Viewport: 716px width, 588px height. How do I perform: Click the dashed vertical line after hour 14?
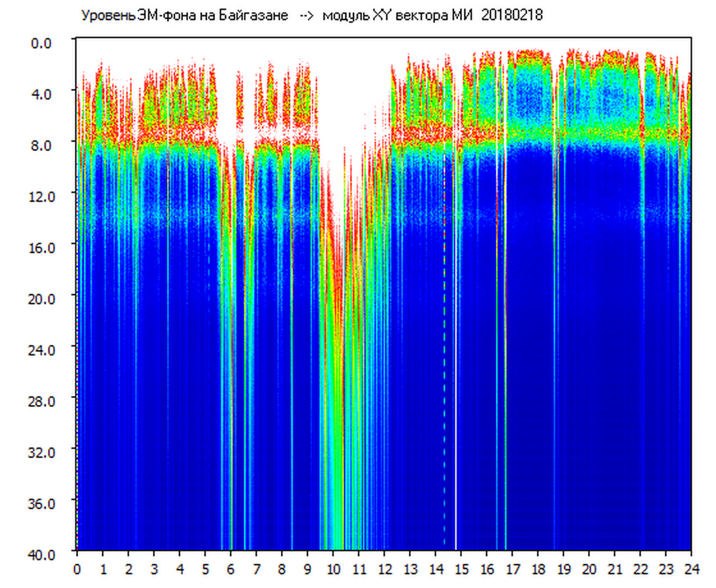coord(444,392)
